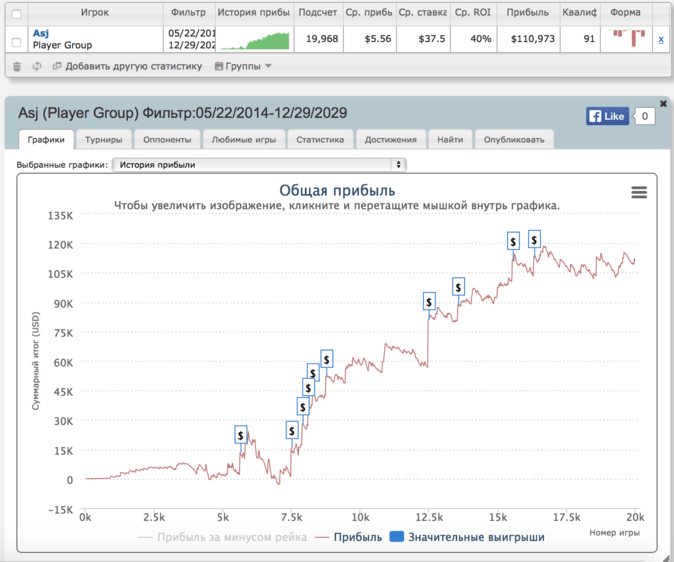Click the red form bar chart icon
This screenshot has width=674, height=562.
(x=626, y=37)
